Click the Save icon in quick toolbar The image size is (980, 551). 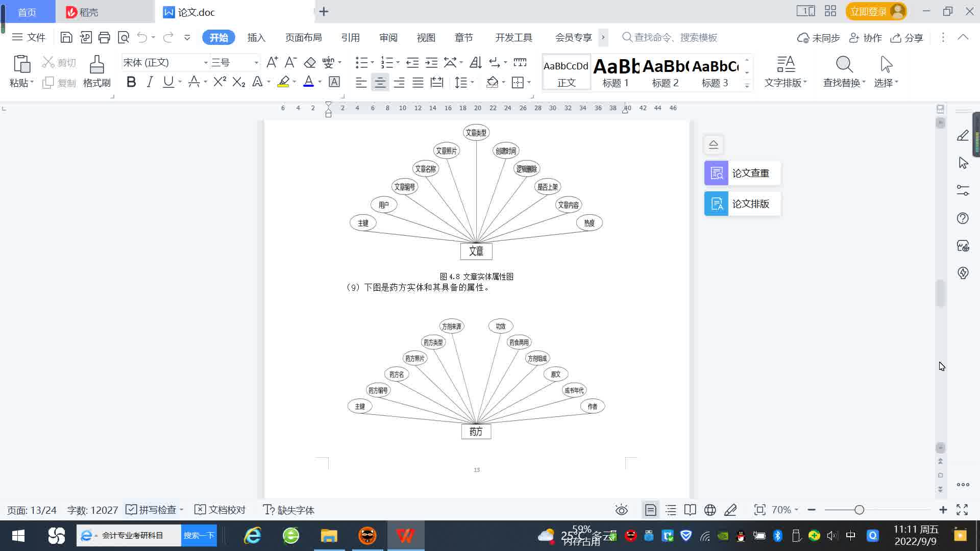coord(66,37)
